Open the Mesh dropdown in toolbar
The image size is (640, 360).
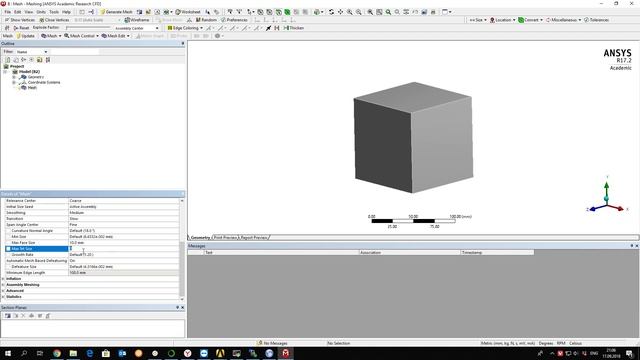pos(51,36)
